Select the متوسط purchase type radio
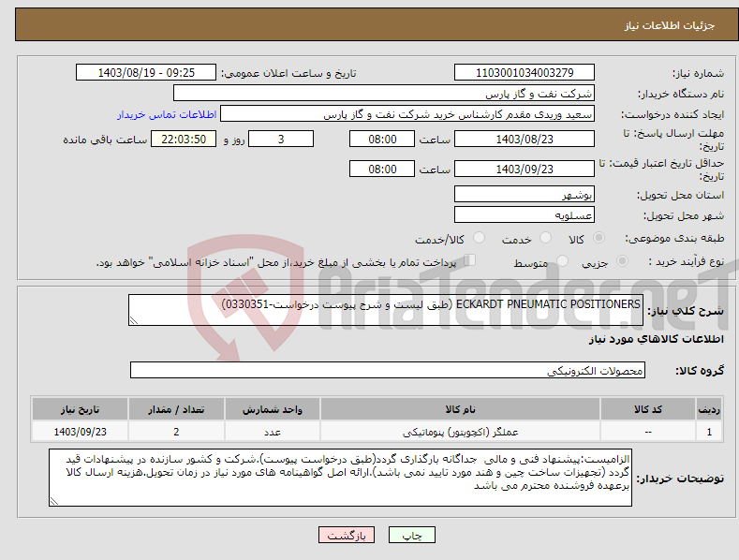Image resolution: width=739 pixels, height=560 pixels. coord(562,260)
